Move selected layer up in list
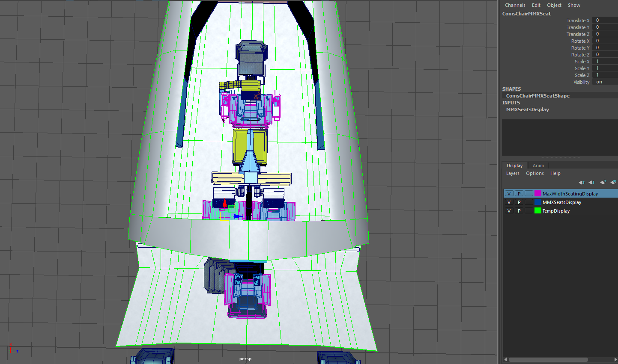Viewport: 618px width, 364px height. pyautogui.click(x=581, y=183)
